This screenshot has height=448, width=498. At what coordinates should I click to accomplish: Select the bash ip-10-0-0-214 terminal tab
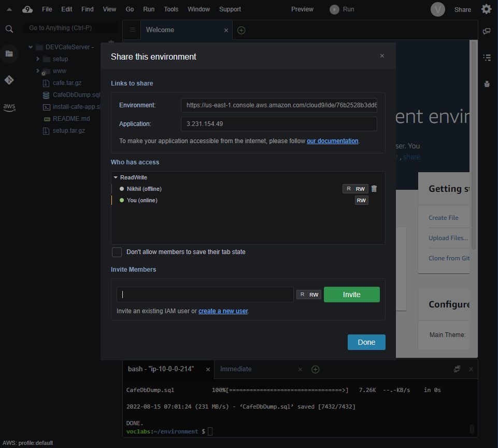pos(161,369)
